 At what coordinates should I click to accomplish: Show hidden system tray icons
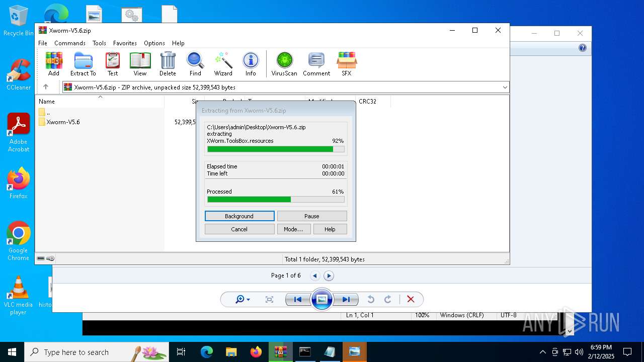[x=542, y=352]
